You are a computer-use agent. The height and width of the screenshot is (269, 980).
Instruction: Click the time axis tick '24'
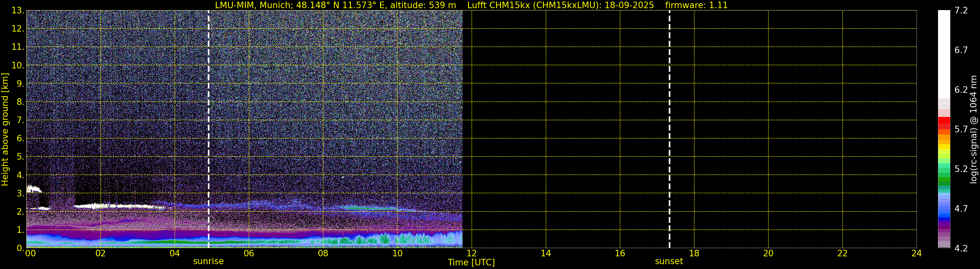point(917,253)
